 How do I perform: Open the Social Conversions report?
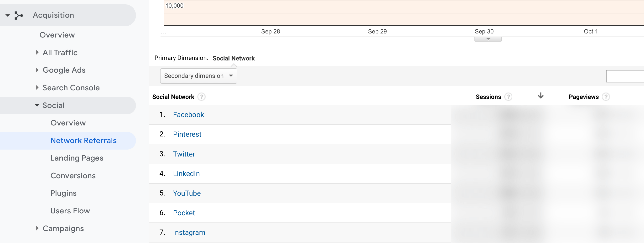coord(73,176)
